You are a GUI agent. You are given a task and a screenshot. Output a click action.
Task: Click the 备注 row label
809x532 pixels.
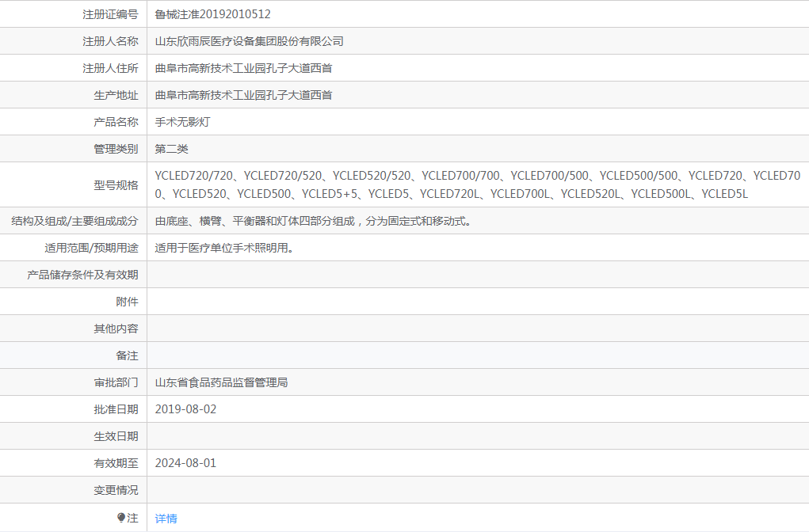click(127, 355)
